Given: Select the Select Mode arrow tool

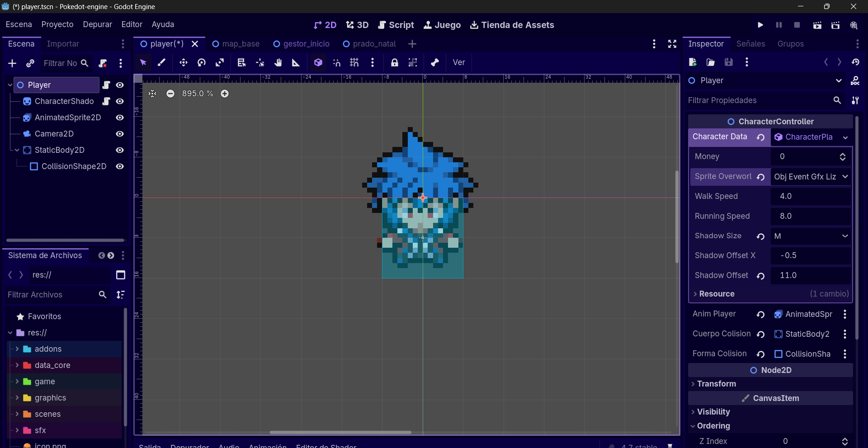Looking at the screenshot, I should (x=143, y=62).
